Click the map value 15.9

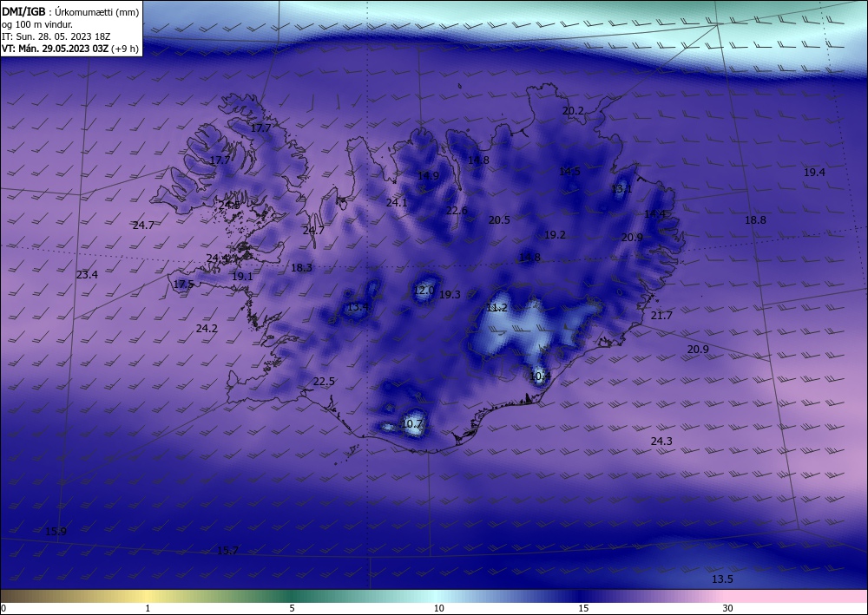[56, 531]
